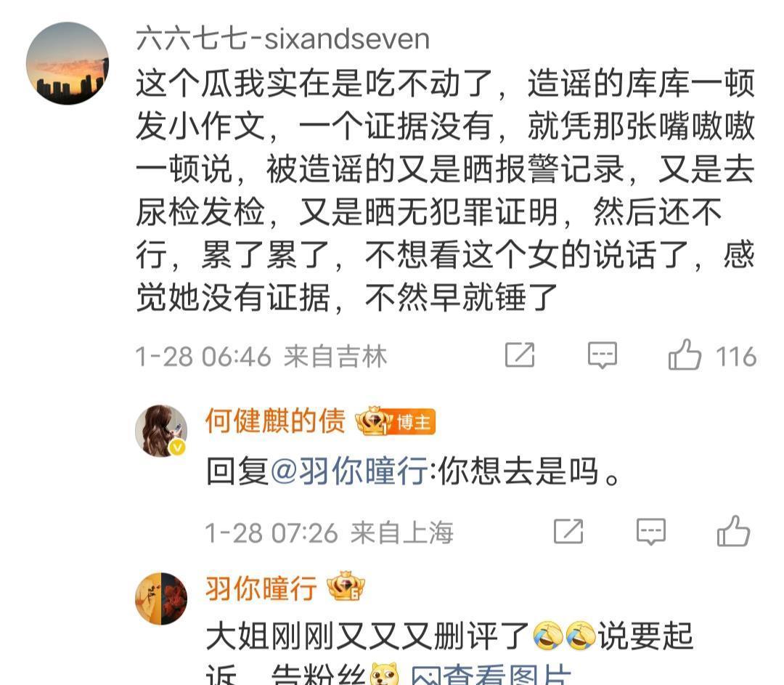Screen dimensions: 784x685
Task: Share the 何健麒的债 reply
Action: click(x=568, y=531)
